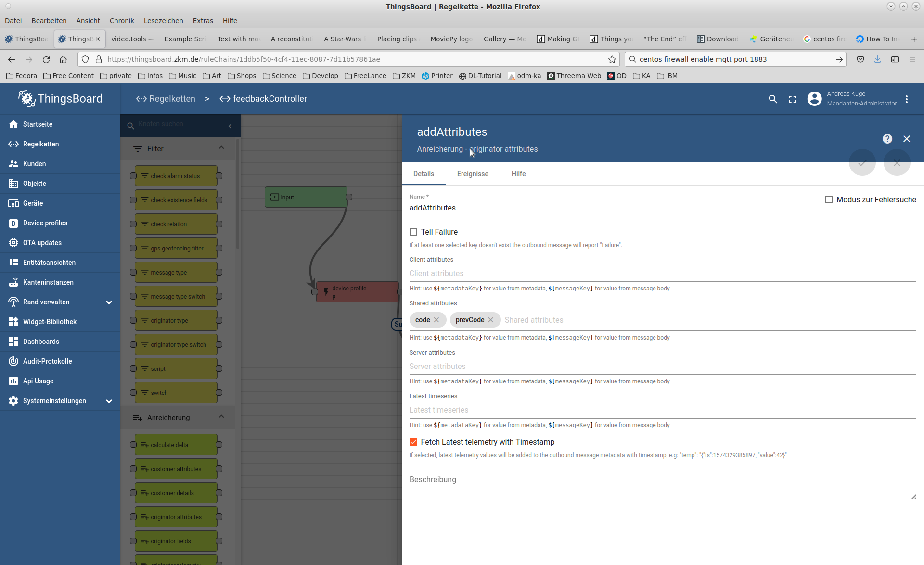Open the Andreas Kugel account menu
924x565 pixels.
814,99
